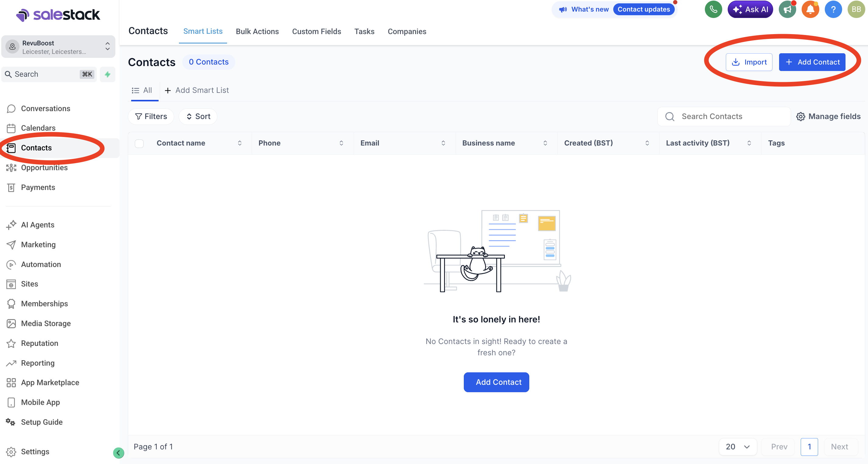Screen dimensions: 868x464
Task: Collapse sidebar with green arrow button
Action: coord(118,452)
